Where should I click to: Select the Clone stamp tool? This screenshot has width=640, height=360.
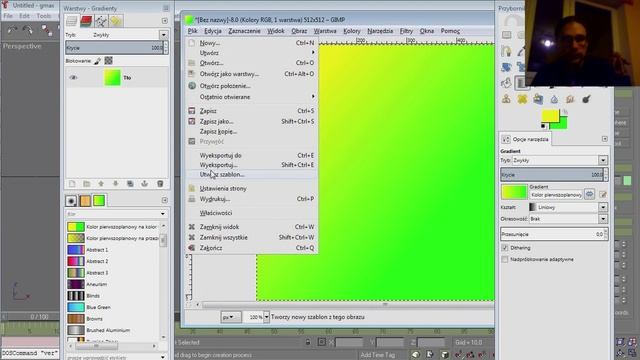506,99
